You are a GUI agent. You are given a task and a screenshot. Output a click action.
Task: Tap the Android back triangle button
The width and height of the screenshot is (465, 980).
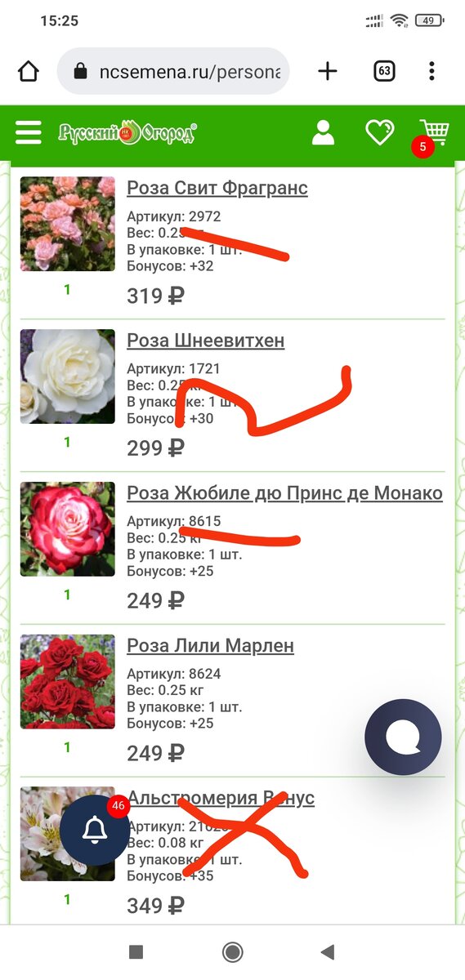click(328, 951)
